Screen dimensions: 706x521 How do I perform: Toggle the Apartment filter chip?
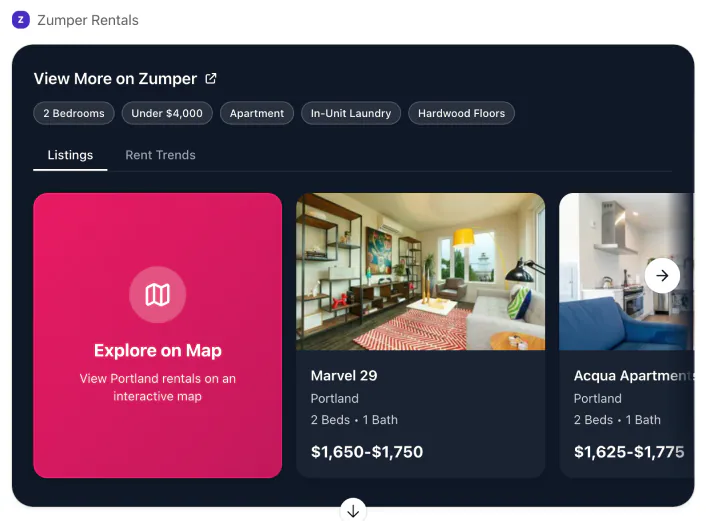coord(257,113)
